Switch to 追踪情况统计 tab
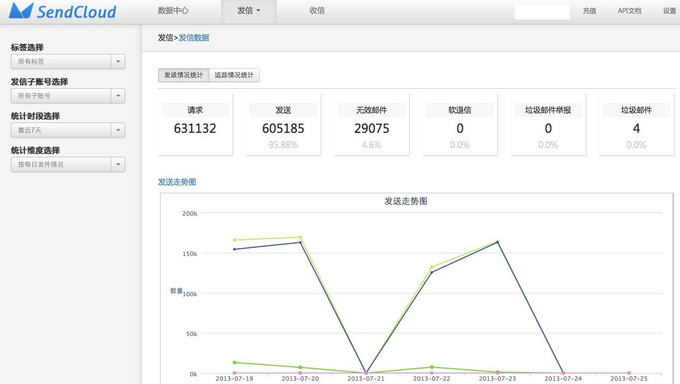The height and width of the screenshot is (384, 680). tap(234, 75)
